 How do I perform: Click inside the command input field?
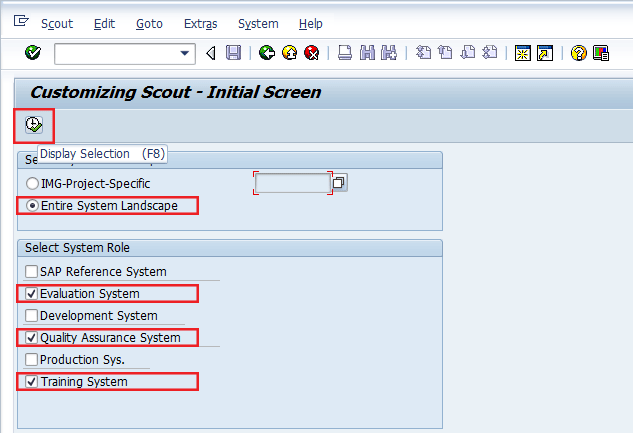(117, 54)
